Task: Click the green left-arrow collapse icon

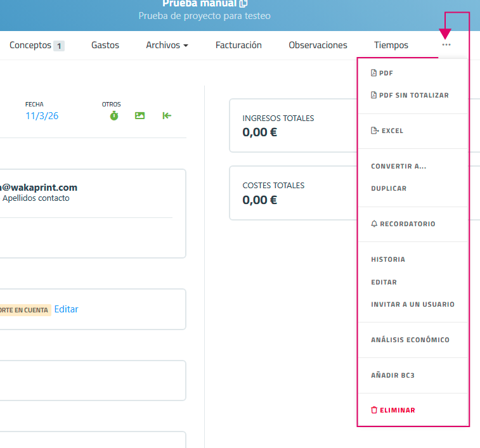Action: [x=167, y=115]
